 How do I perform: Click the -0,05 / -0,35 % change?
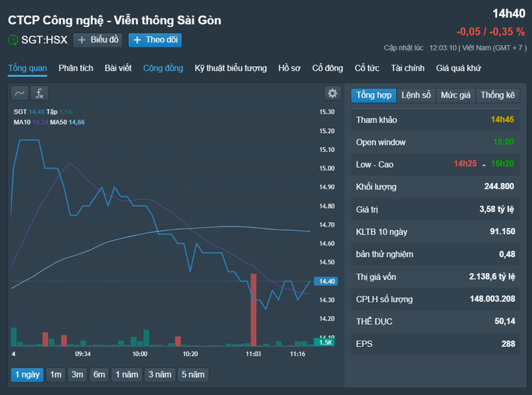tap(491, 32)
